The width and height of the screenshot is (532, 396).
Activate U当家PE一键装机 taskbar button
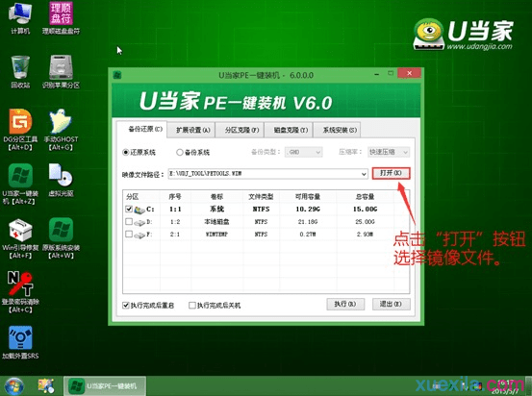coord(105,386)
